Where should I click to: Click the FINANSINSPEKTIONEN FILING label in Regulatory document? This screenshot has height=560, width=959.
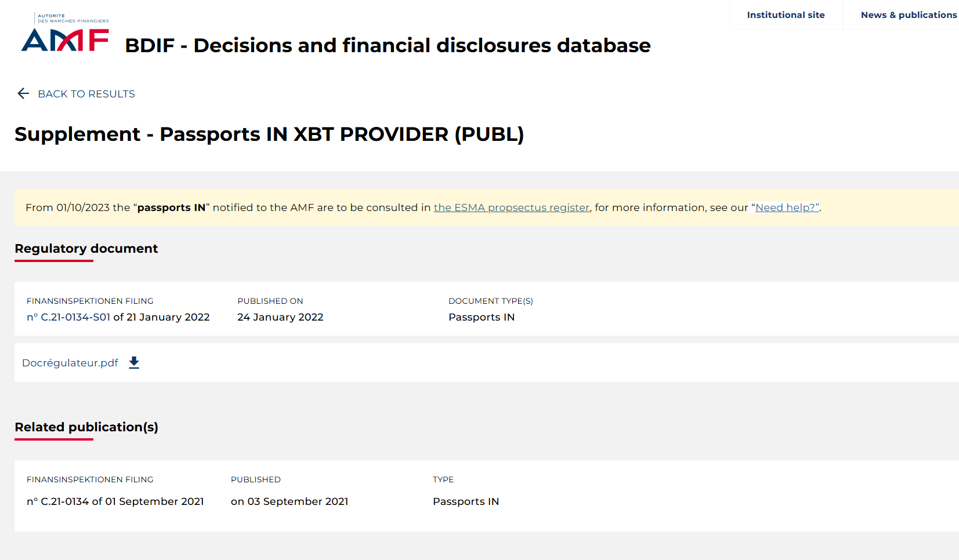point(90,301)
